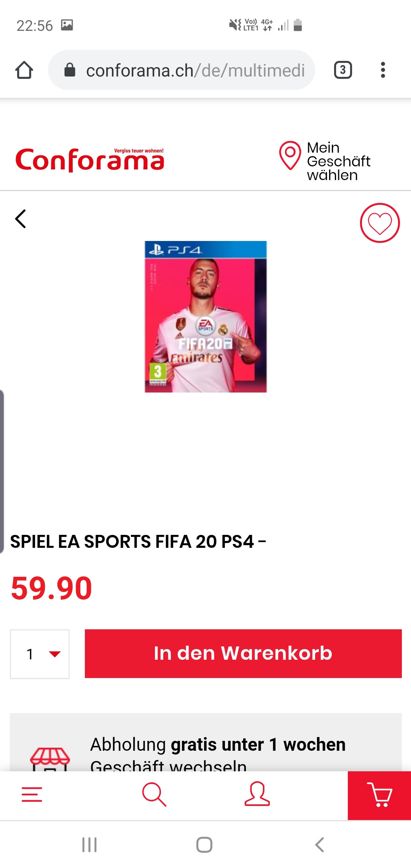Tap the Android home navigation button

[204, 845]
